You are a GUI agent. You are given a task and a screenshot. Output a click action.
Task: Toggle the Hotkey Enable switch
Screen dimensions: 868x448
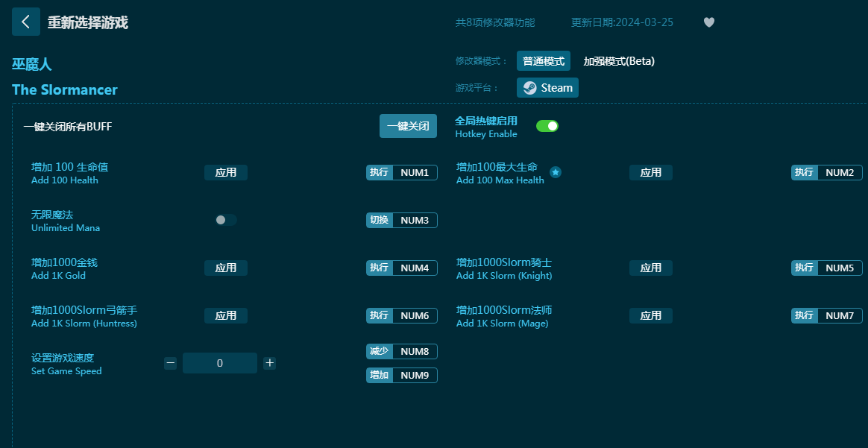click(547, 126)
